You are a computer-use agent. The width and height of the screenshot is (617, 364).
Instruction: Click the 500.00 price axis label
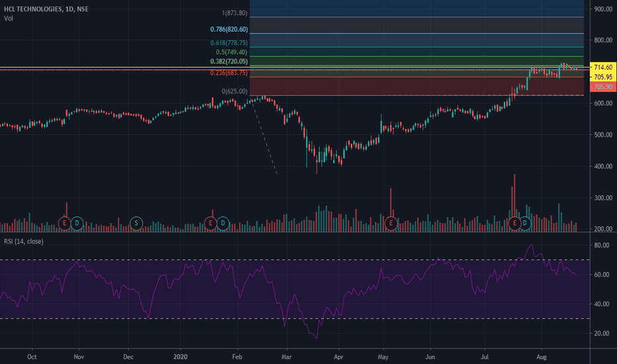[x=603, y=134]
